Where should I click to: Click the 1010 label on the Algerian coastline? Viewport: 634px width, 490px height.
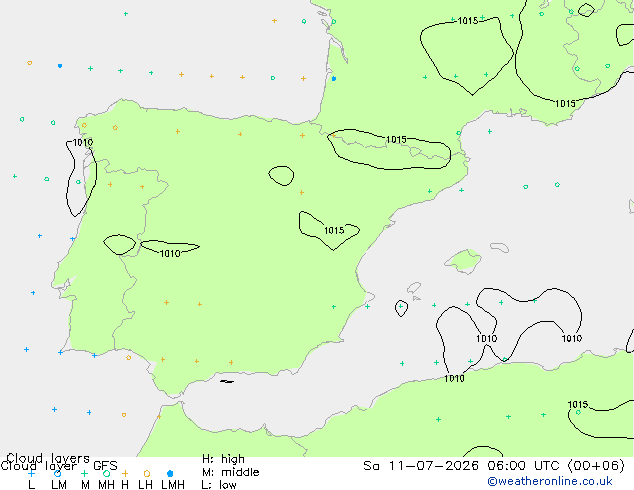(454, 378)
